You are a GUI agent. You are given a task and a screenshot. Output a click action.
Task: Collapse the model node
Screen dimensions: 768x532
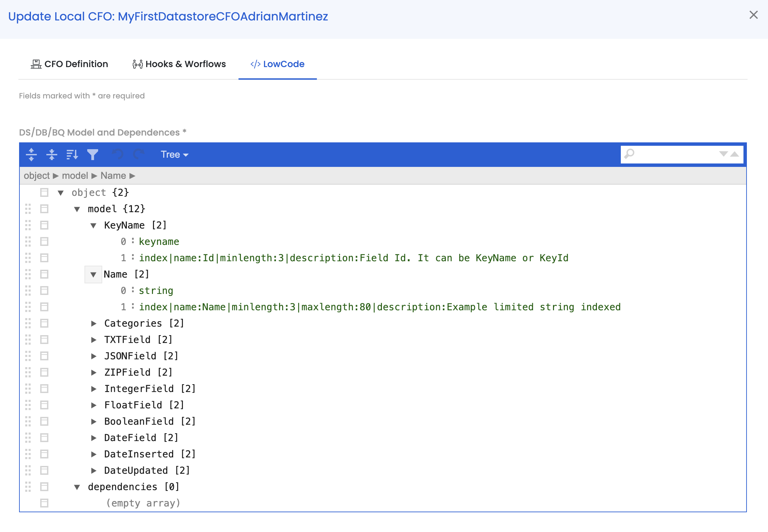(77, 209)
